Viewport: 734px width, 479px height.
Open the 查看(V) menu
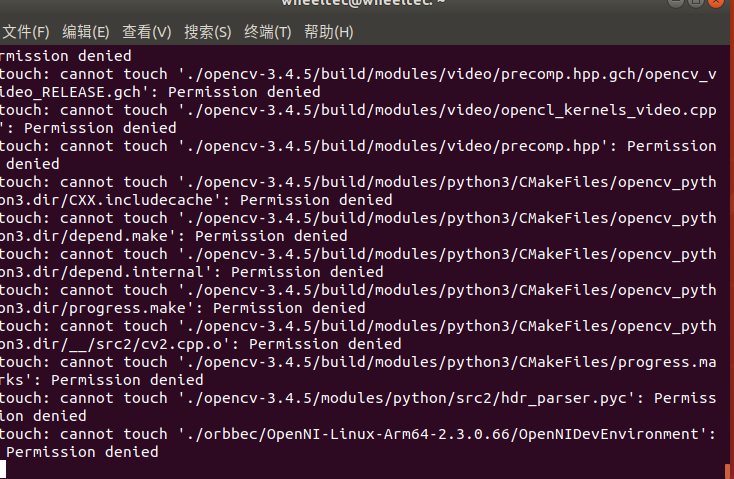tap(147, 32)
